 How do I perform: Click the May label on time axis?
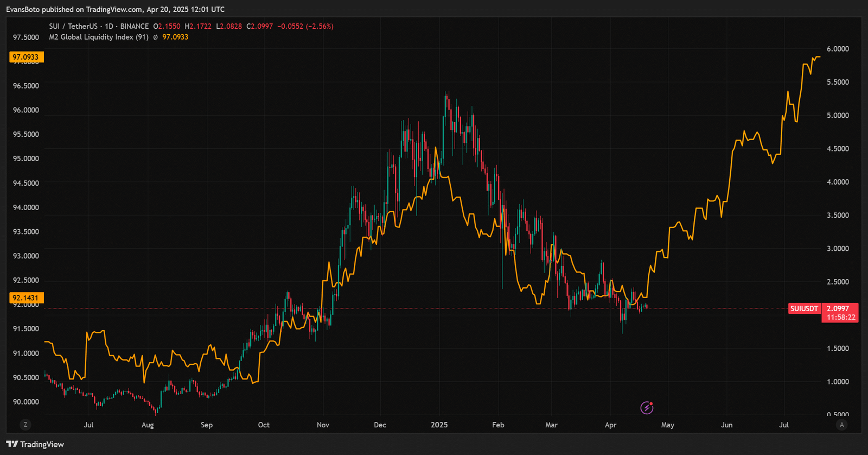[x=667, y=425]
